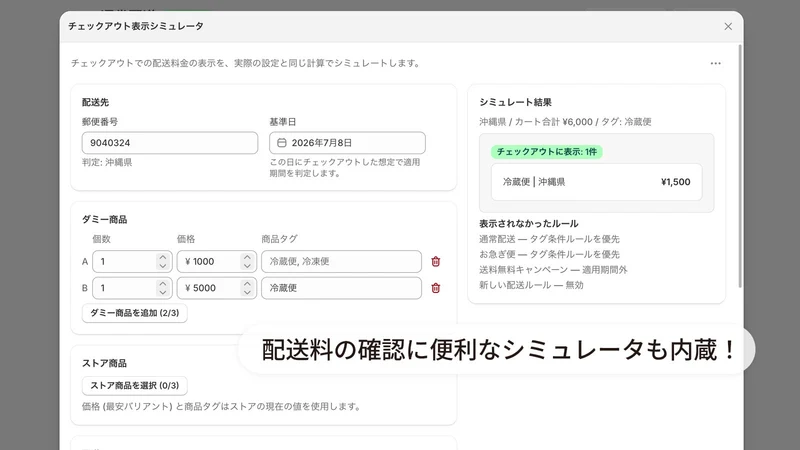Open the 基準日 date field 2026年7月8日
Viewport: 800px width, 450px height.
click(347, 143)
